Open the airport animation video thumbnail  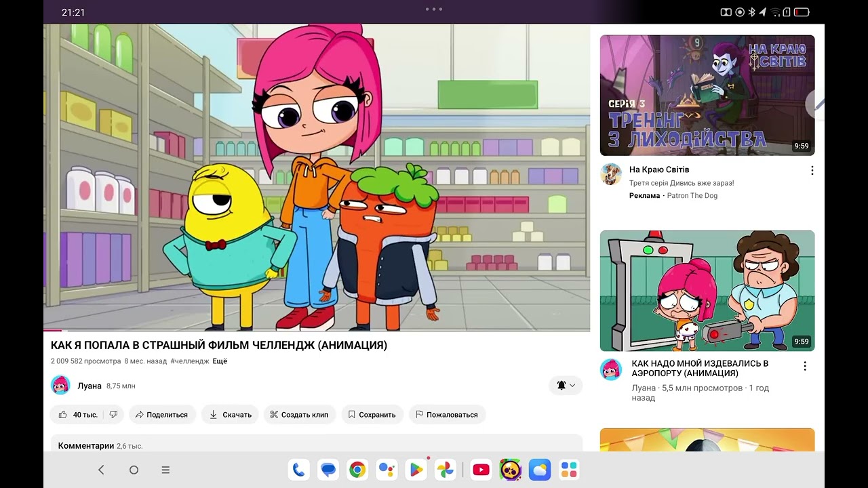coord(707,291)
